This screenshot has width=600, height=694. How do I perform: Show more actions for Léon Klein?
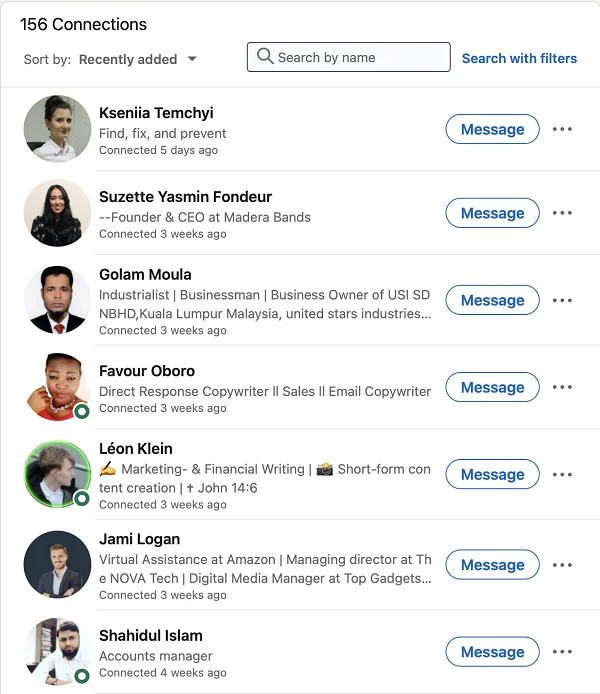point(562,474)
